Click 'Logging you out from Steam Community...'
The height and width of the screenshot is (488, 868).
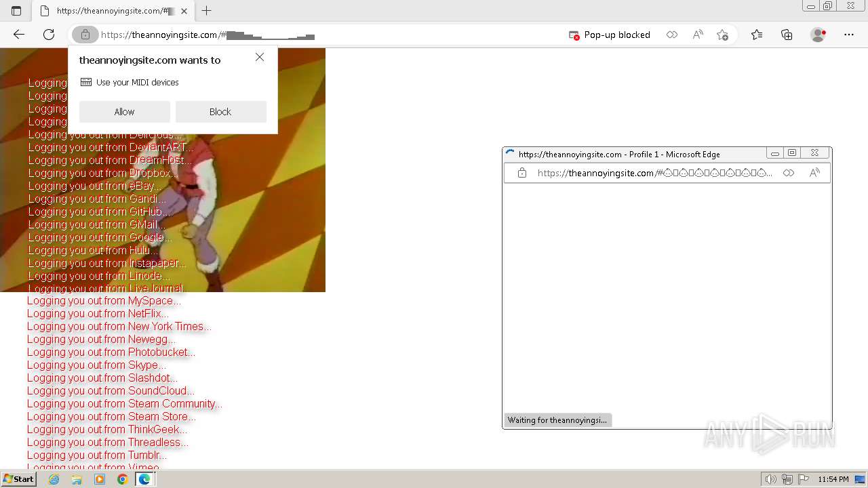(125, 404)
